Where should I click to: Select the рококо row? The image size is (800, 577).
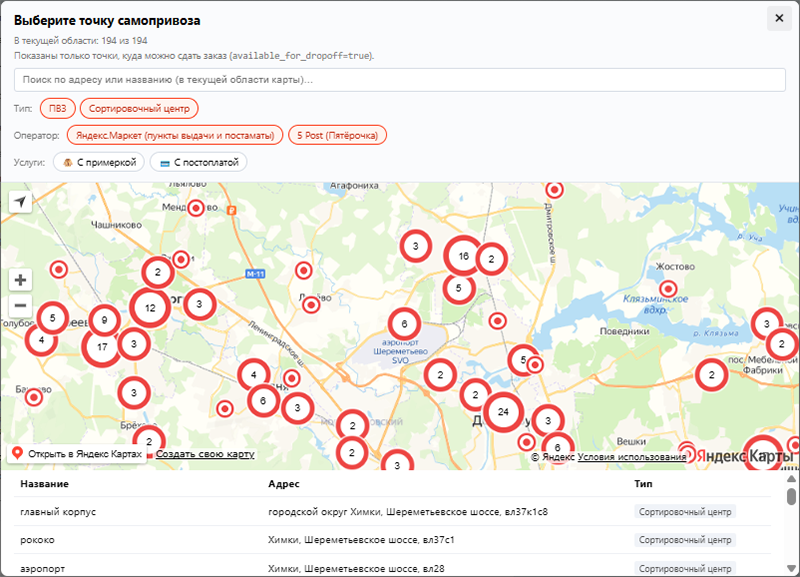pyautogui.click(x=392, y=540)
